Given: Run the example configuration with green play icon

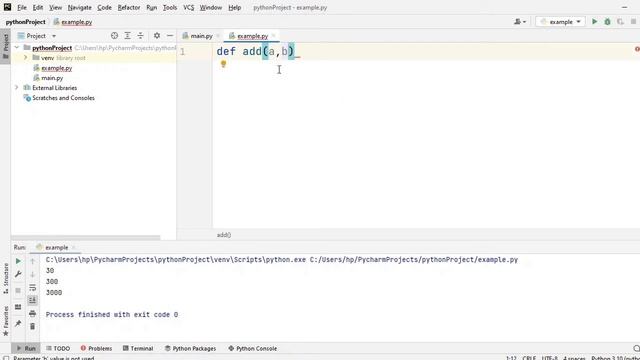Looking at the screenshot, I should 595,22.
